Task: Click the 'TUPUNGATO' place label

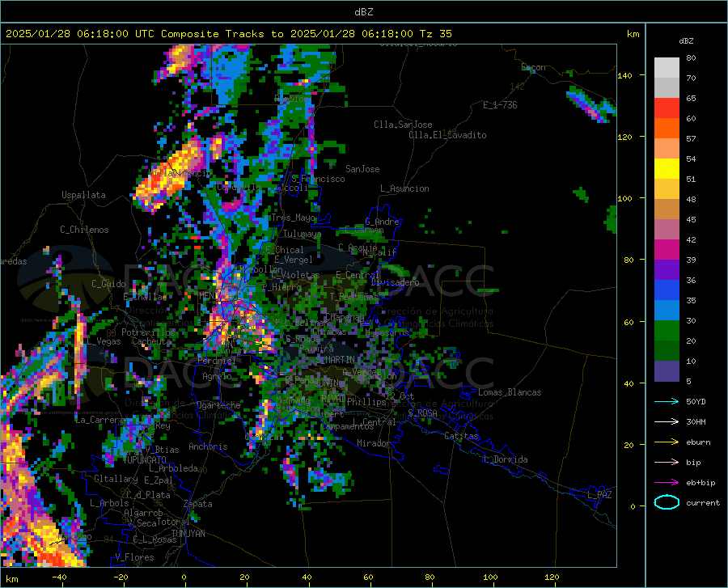Action: [145, 460]
